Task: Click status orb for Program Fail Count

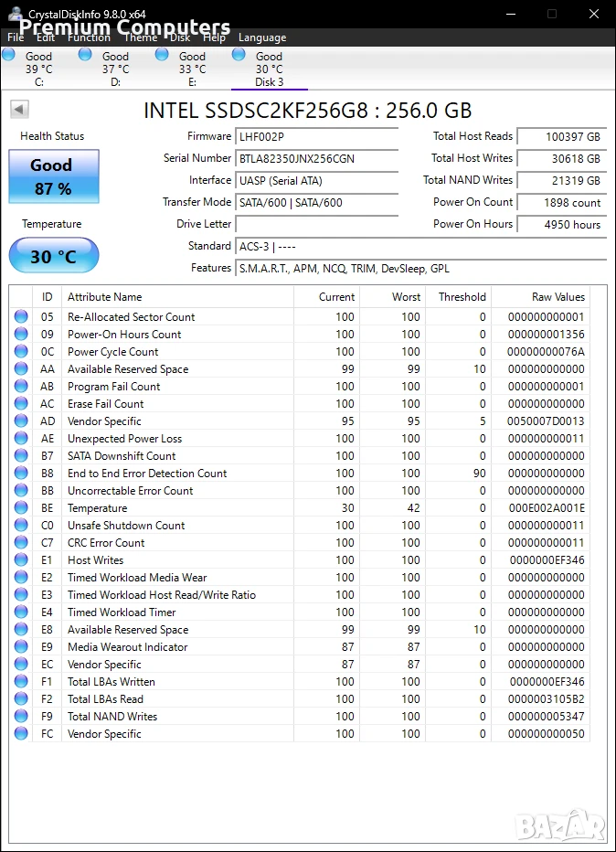Action: (21, 386)
